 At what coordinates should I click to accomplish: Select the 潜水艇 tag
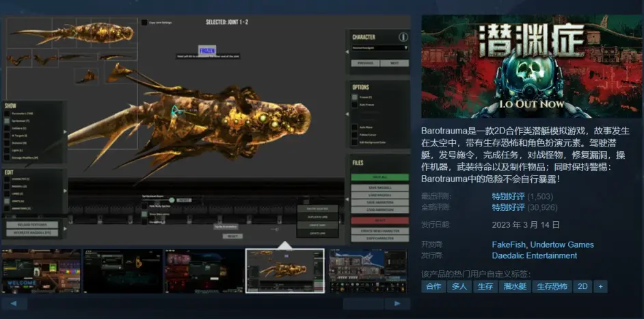coord(514,287)
